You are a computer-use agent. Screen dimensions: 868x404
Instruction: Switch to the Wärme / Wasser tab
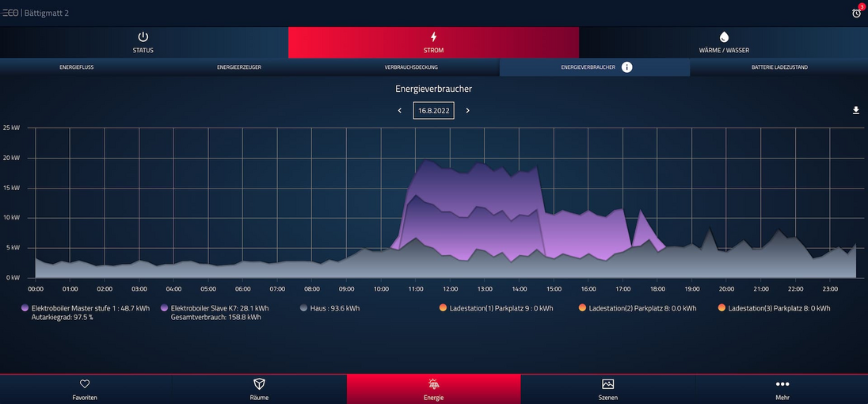(723, 42)
